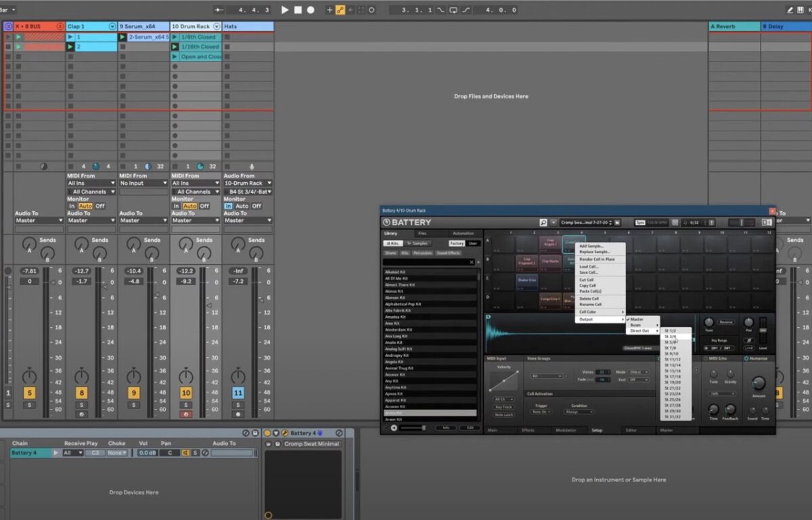Open Serum track MIDI From dropdown
The height and width of the screenshot is (520, 812).
pyautogui.click(x=143, y=183)
